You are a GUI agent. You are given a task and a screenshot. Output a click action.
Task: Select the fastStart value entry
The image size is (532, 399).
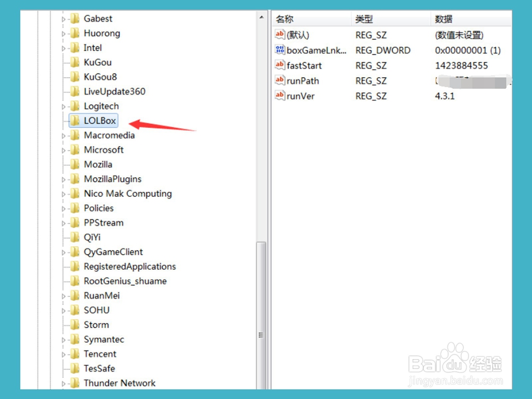coord(305,65)
